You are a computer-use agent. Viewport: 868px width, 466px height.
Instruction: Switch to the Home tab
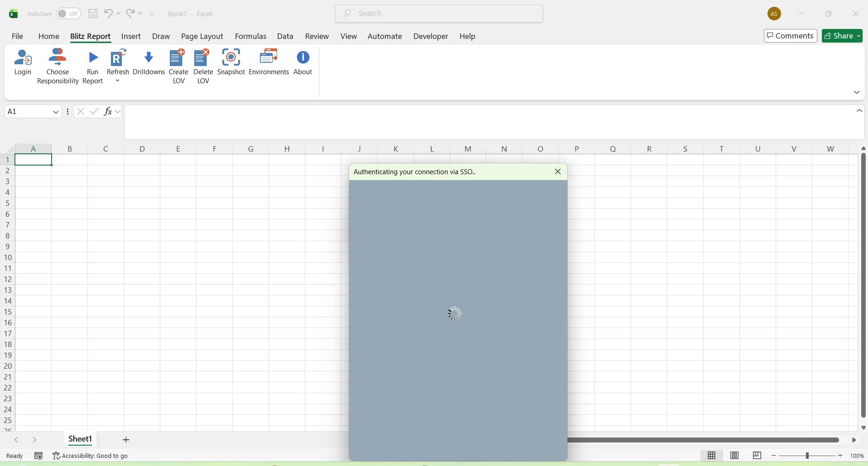pyautogui.click(x=49, y=36)
